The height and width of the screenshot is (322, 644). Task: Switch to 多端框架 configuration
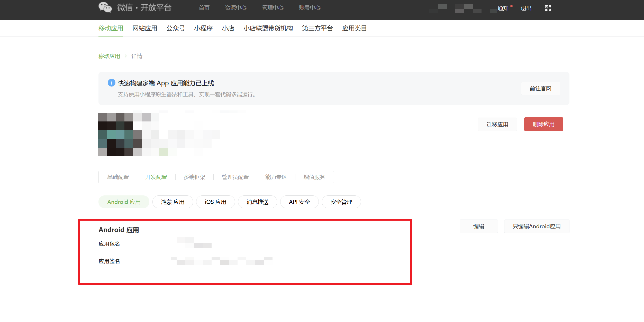point(194,177)
